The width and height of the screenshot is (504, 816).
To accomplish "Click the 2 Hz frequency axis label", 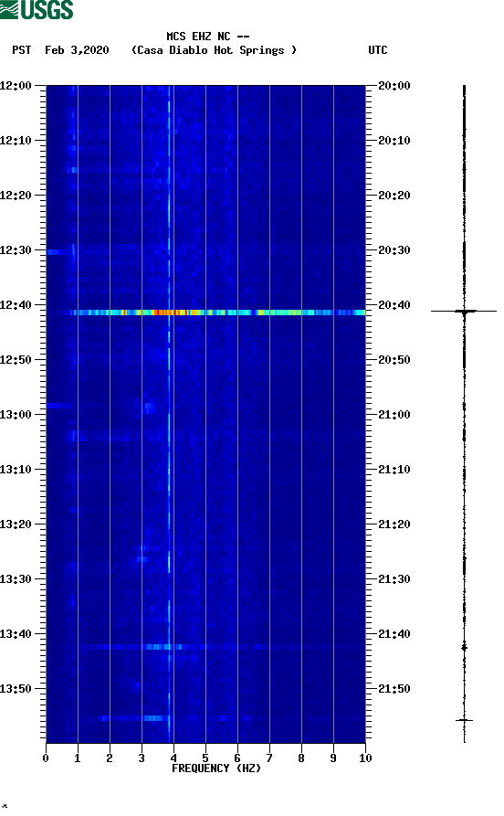I will point(110,758).
